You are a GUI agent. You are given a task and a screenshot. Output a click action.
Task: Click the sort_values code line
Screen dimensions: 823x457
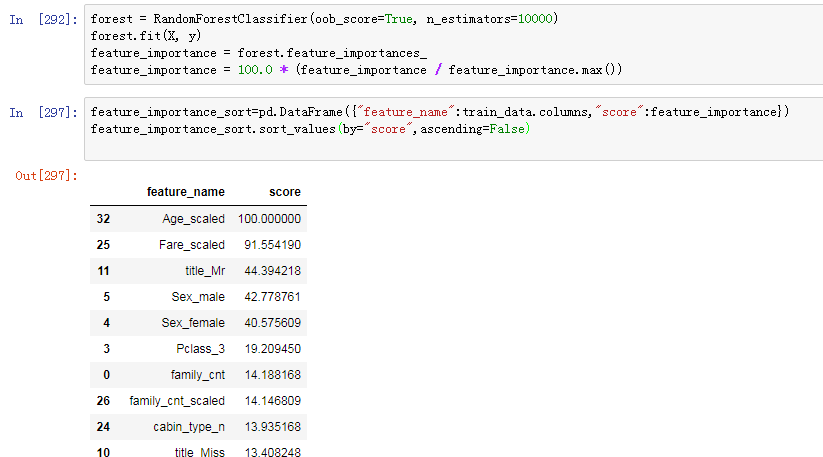pos(310,129)
